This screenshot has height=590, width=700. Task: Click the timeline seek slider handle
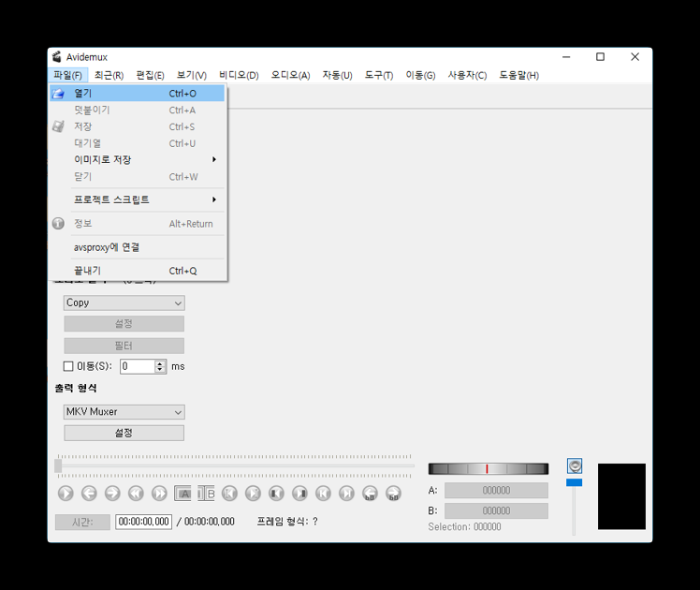[58, 465]
